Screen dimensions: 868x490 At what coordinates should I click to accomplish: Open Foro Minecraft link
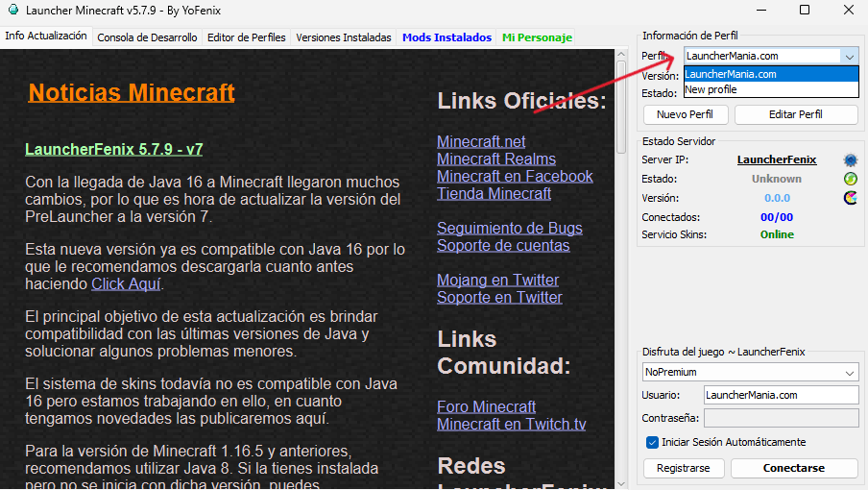(486, 407)
